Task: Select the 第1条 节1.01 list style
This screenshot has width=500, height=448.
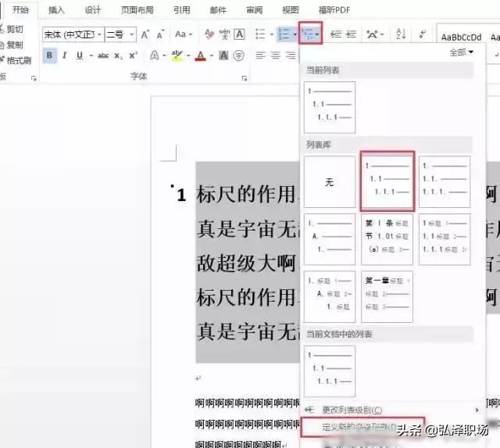Action: coord(387,239)
